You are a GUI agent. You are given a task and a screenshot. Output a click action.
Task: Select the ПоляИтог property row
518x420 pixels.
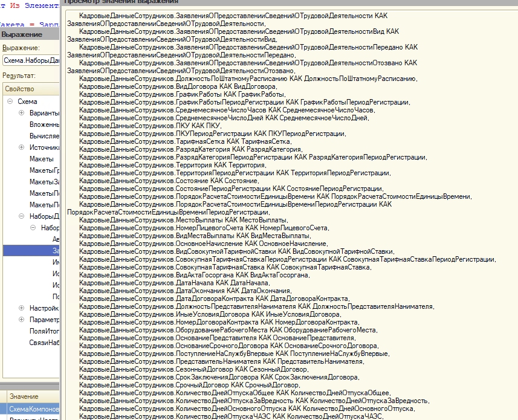(44, 331)
